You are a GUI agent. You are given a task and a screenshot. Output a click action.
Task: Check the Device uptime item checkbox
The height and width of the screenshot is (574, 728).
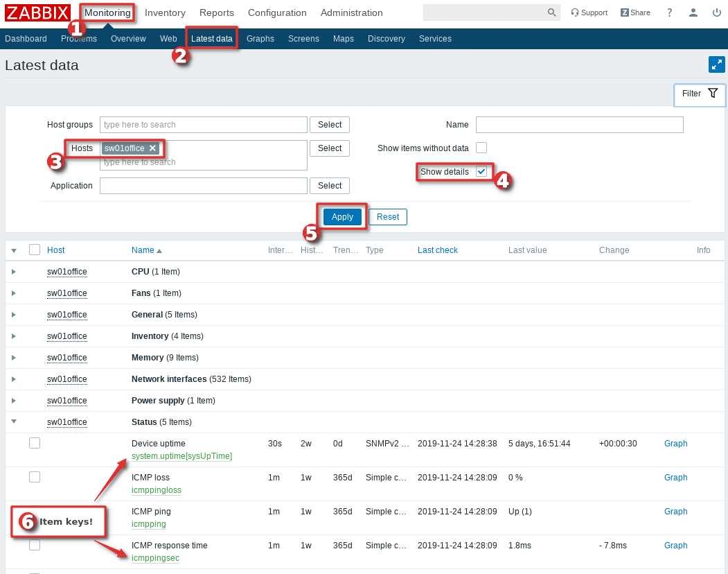[x=35, y=443]
